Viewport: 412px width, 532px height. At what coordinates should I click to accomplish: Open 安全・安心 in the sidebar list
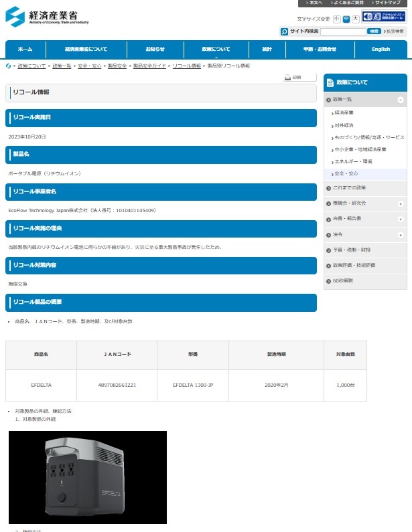point(346,173)
